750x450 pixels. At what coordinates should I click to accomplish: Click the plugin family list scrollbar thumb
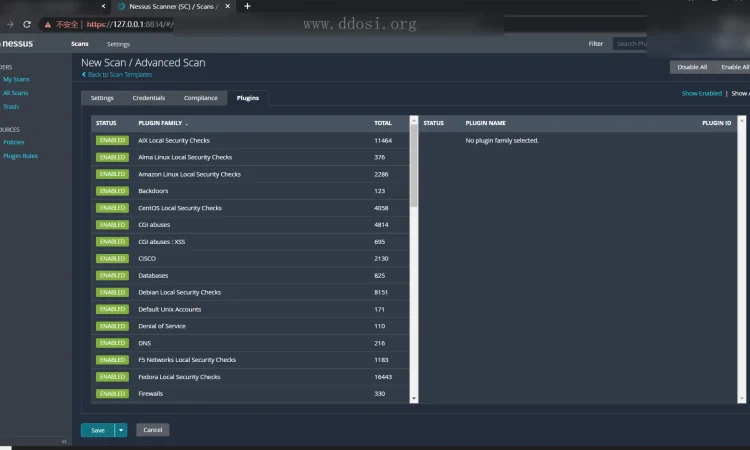pos(414,165)
